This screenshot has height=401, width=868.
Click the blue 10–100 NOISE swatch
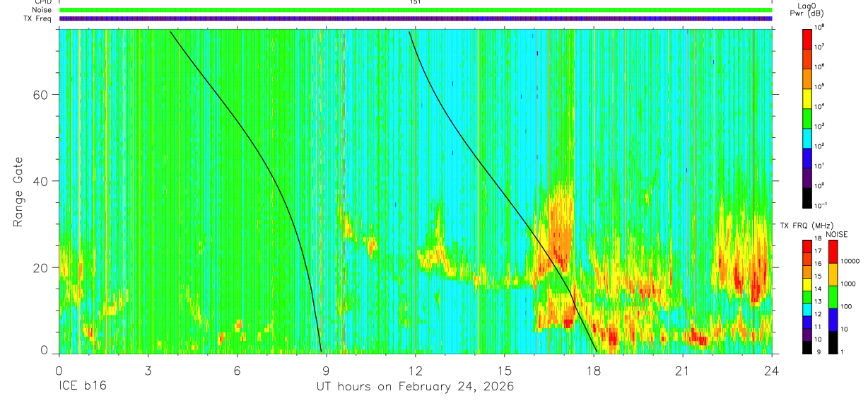(833, 319)
